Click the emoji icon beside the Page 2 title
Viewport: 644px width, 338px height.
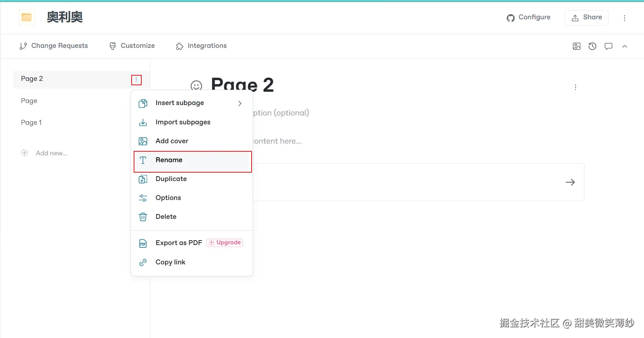[x=196, y=86]
